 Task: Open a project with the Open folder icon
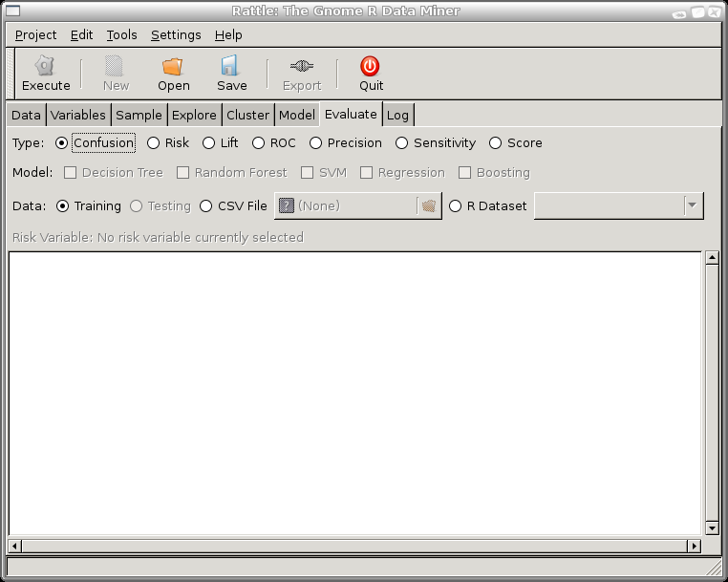point(173,66)
